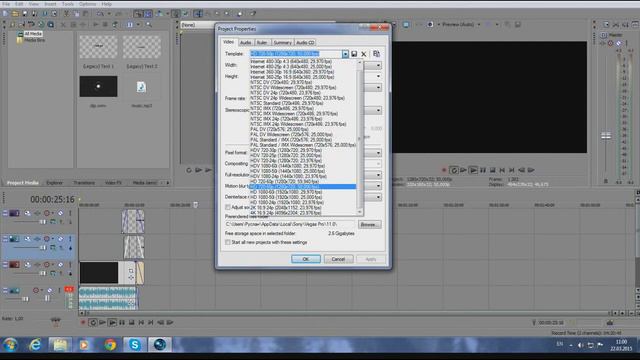640x360 pixels.
Task: Click the Stop button in timeline transport
Action: point(131,322)
